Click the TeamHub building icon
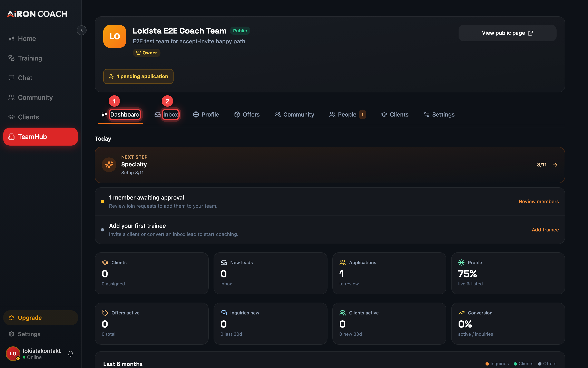This screenshot has width=588, height=368. [x=11, y=137]
